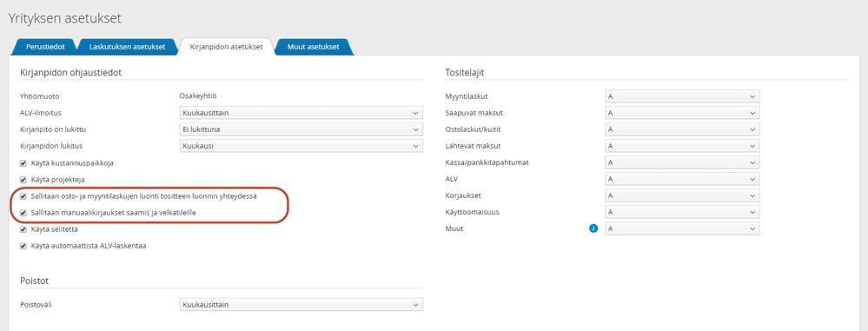
Task: Click the info icon next to Muut
Action: click(593, 228)
